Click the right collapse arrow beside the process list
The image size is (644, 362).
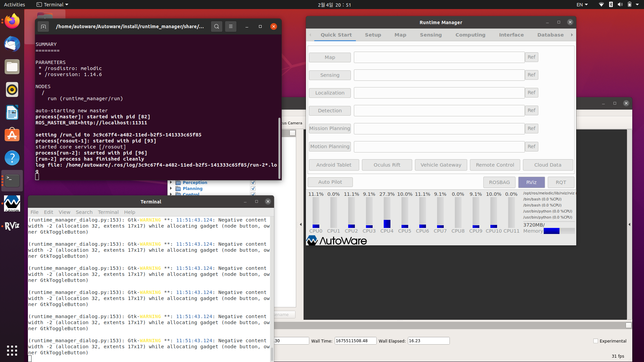pos(629,224)
